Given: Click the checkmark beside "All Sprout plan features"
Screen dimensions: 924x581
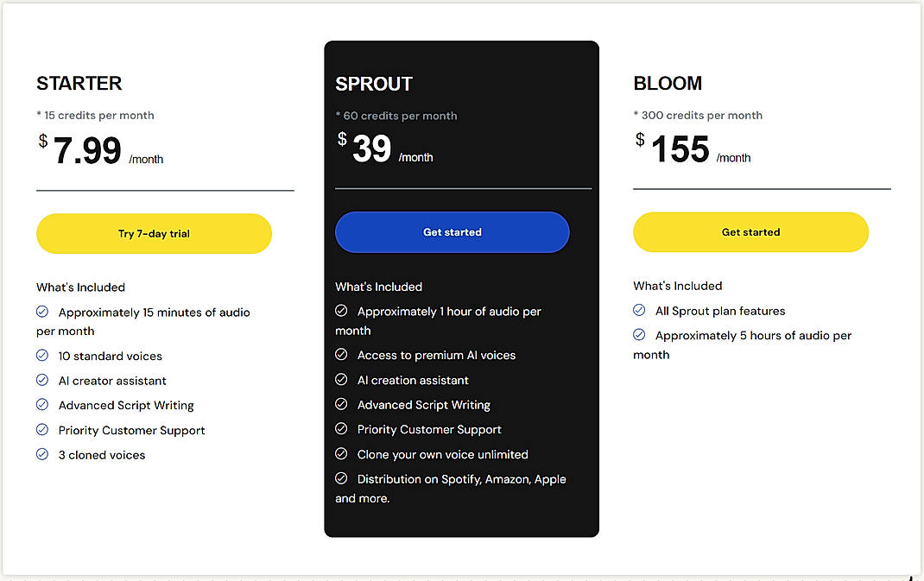Looking at the screenshot, I should tap(638, 311).
